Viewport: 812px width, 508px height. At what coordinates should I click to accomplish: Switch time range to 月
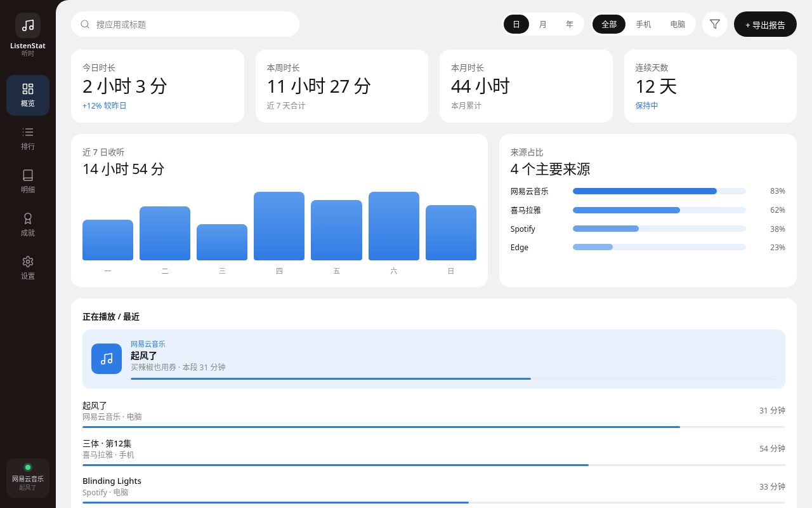(543, 24)
